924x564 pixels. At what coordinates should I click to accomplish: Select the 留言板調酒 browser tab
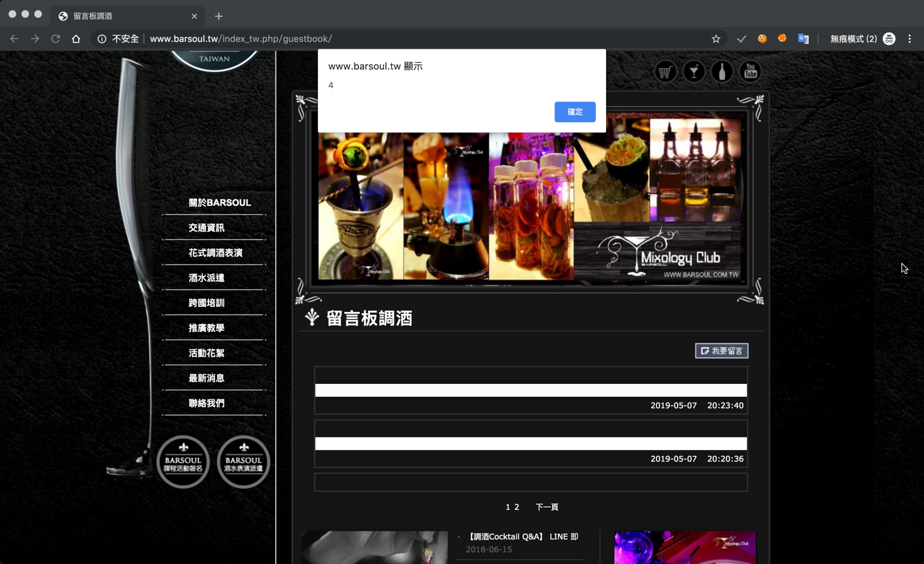click(127, 16)
